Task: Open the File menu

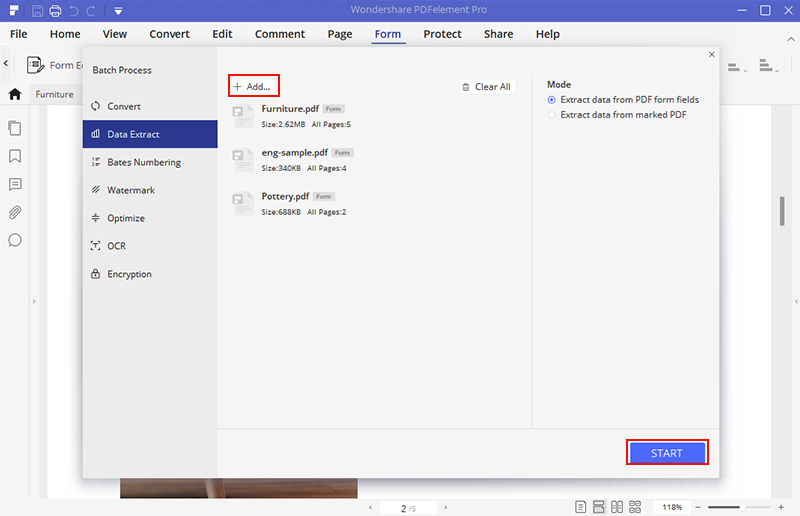Action: tap(18, 34)
